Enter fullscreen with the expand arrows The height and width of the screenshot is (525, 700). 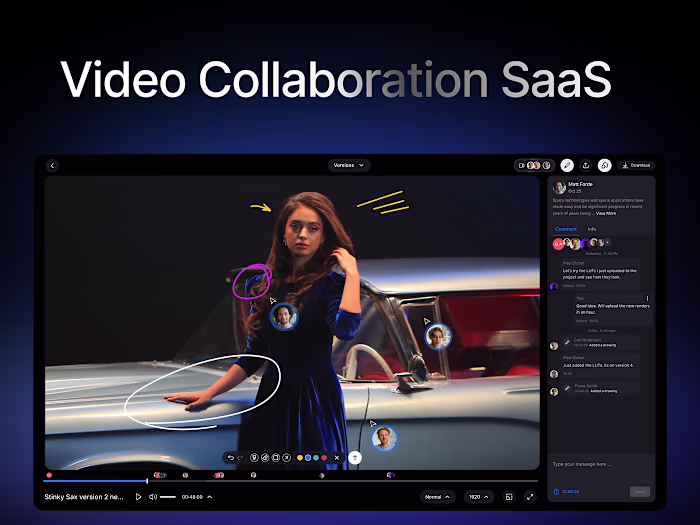pos(530,497)
